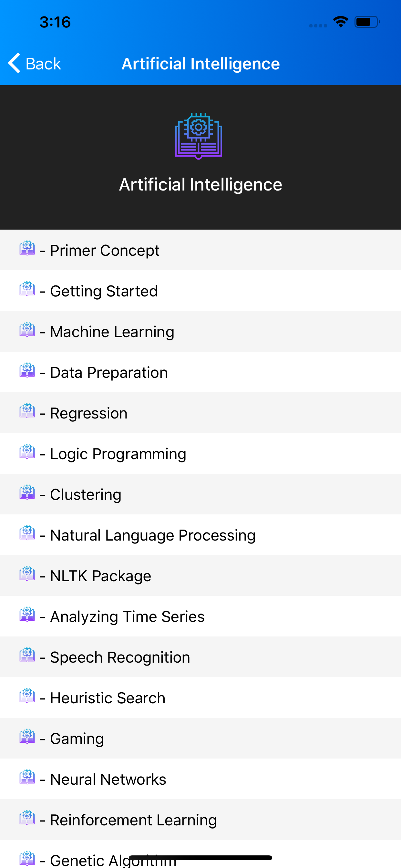Tap the back chevron arrow
This screenshot has height=868, width=401.
(14, 63)
